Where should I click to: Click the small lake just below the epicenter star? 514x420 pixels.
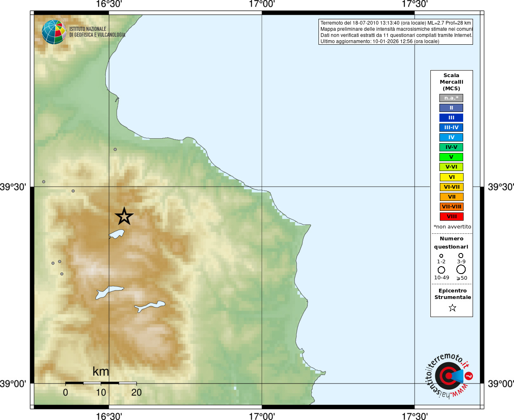coord(117,234)
